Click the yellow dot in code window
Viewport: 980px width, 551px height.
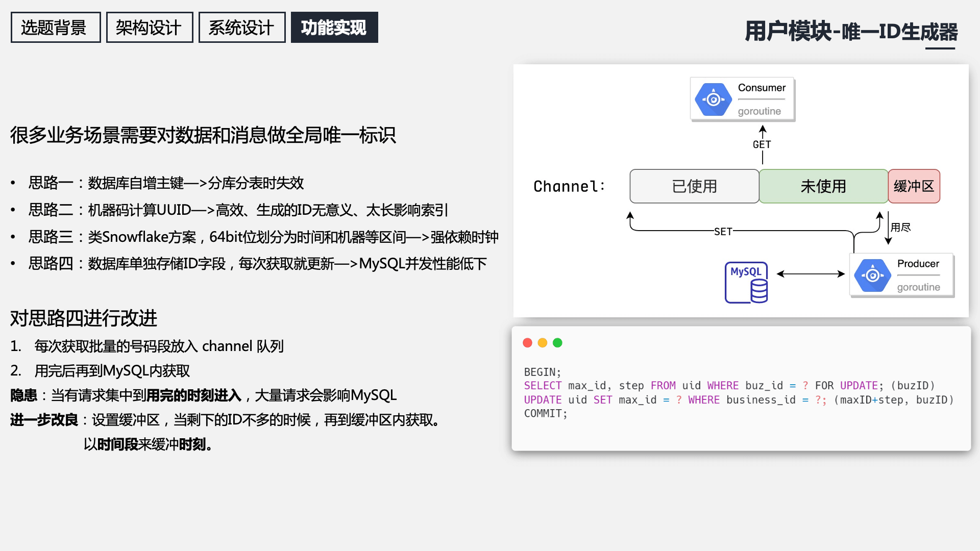click(543, 343)
